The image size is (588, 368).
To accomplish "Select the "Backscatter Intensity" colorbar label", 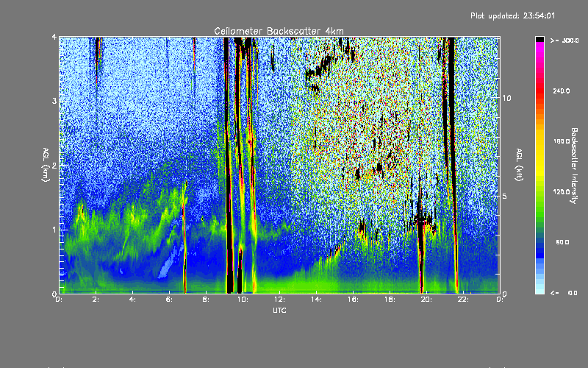I will [574, 166].
